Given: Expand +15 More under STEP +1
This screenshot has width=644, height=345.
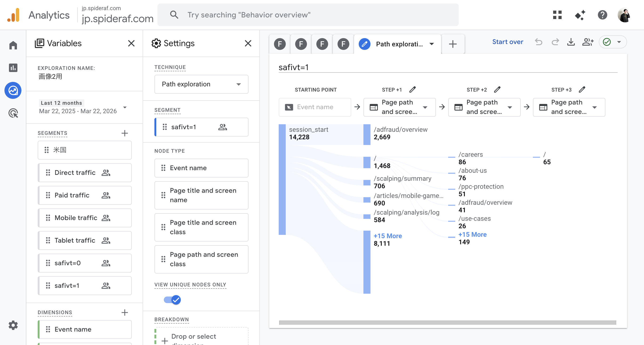Looking at the screenshot, I should pos(387,236).
